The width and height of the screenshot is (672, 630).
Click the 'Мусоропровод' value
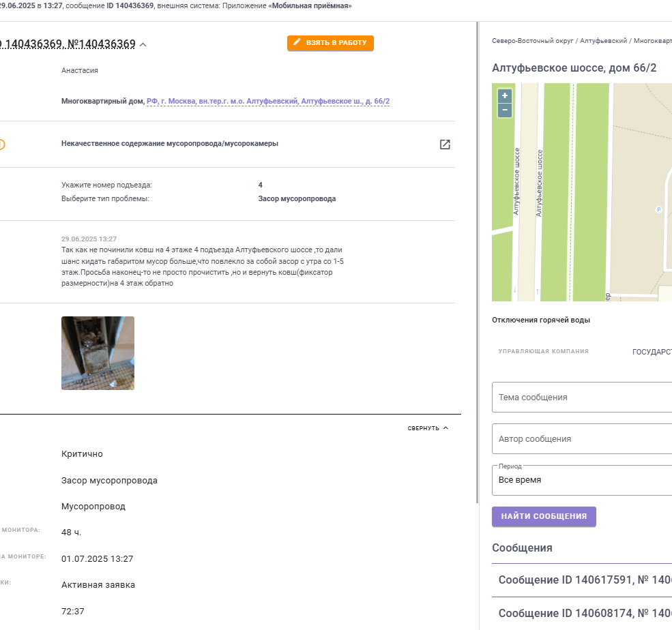93,506
